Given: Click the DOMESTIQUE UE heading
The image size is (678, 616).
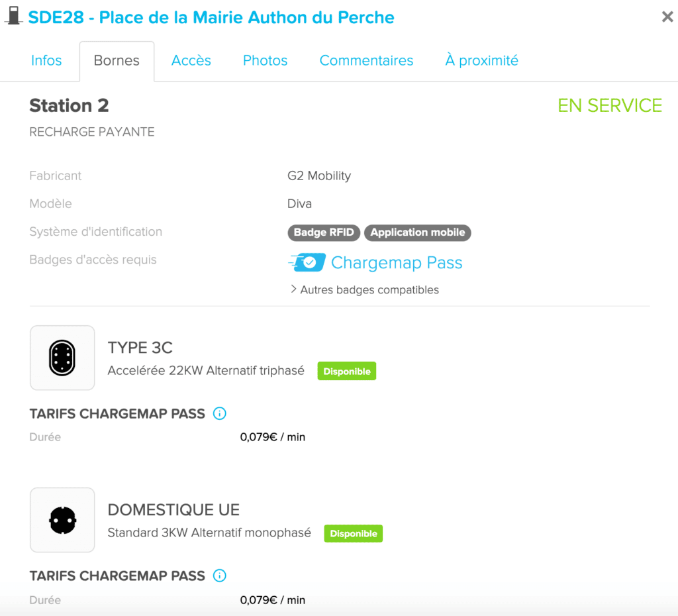Looking at the screenshot, I should [x=173, y=510].
